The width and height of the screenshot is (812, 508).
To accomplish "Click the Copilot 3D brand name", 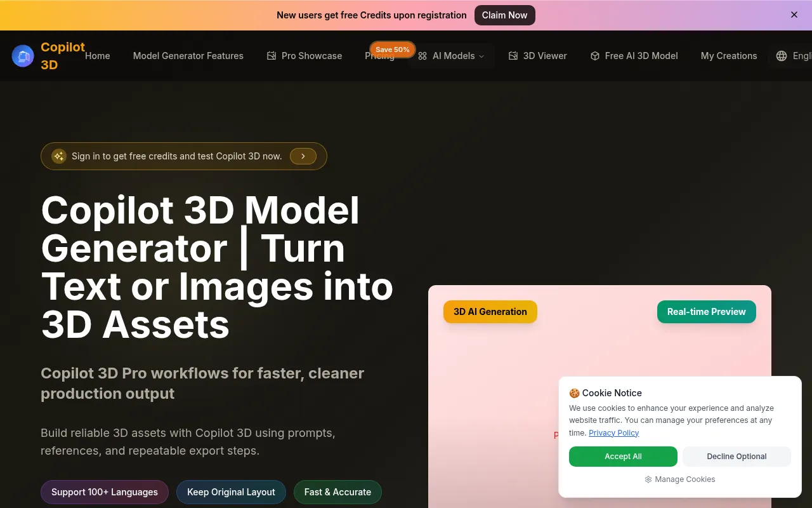I will point(63,56).
